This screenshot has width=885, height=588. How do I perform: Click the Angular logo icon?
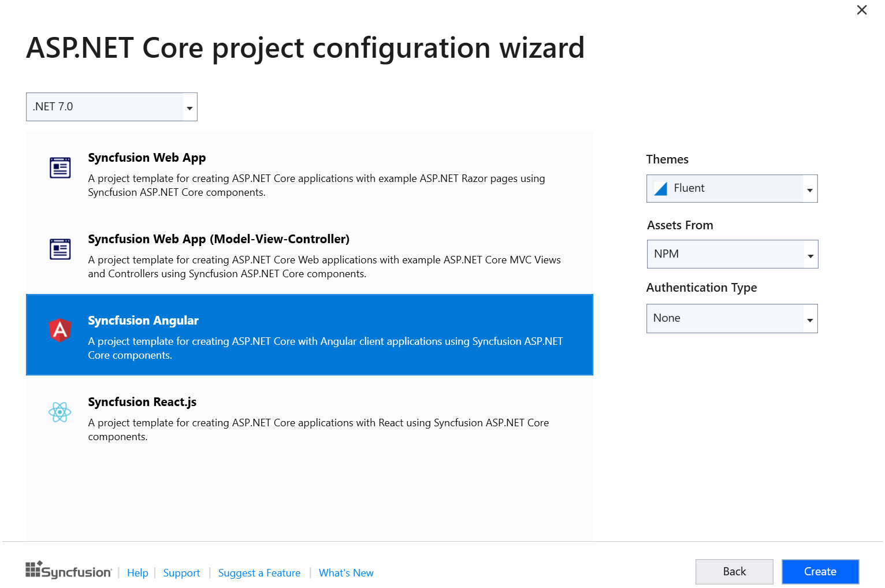pyautogui.click(x=60, y=330)
